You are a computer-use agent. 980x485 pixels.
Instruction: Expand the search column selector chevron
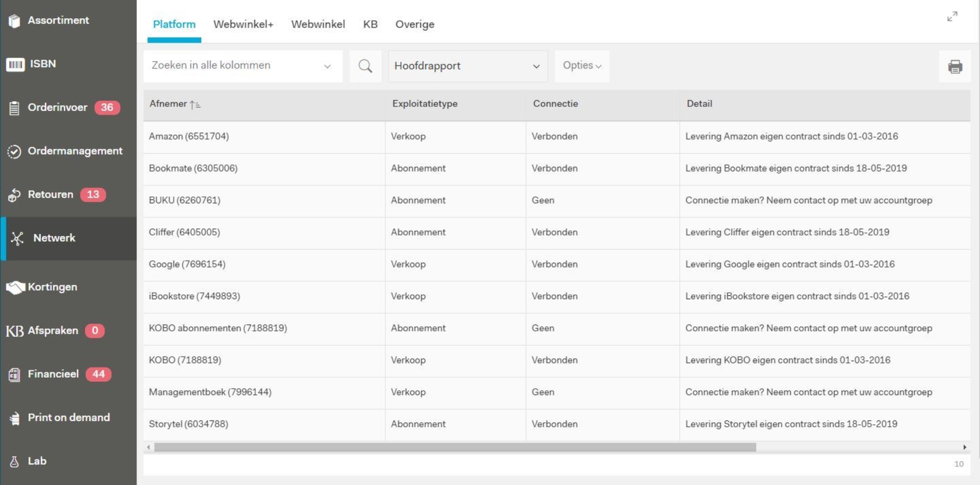327,66
